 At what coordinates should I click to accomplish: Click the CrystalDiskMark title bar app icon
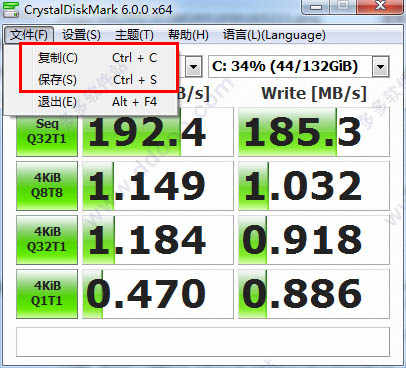coord(11,9)
